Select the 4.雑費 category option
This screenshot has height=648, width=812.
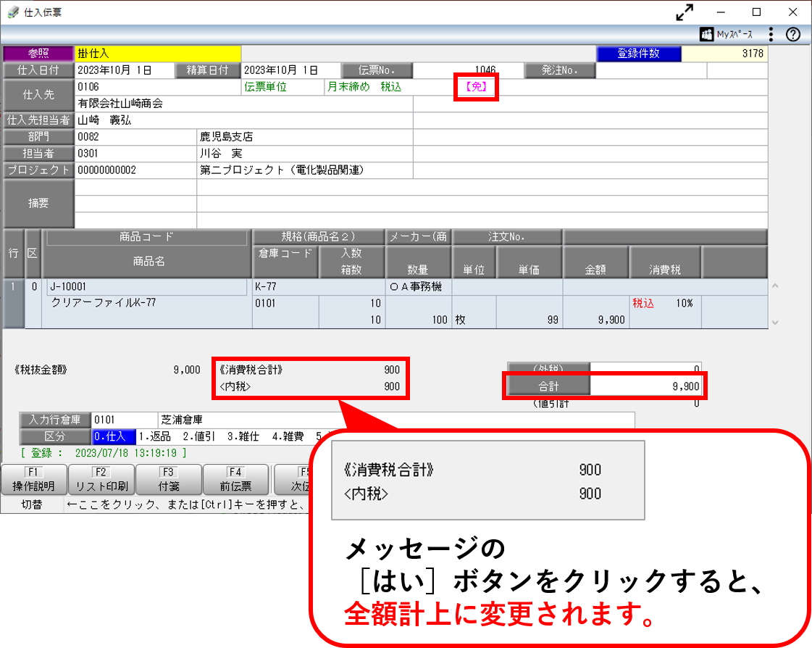point(288,436)
